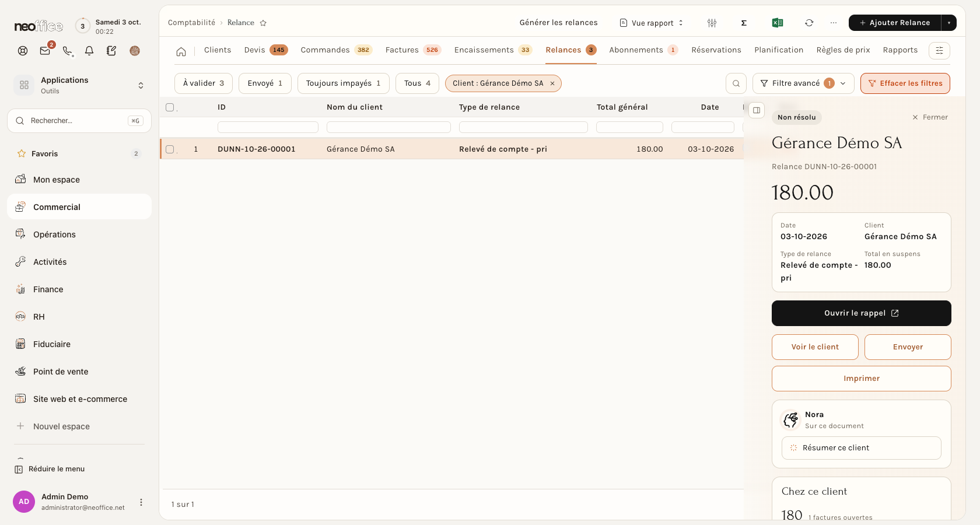The width and height of the screenshot is (980, 525).
Task: Open the column settings sliders icon
Action: pyautogui.click(x=712, y=23)
